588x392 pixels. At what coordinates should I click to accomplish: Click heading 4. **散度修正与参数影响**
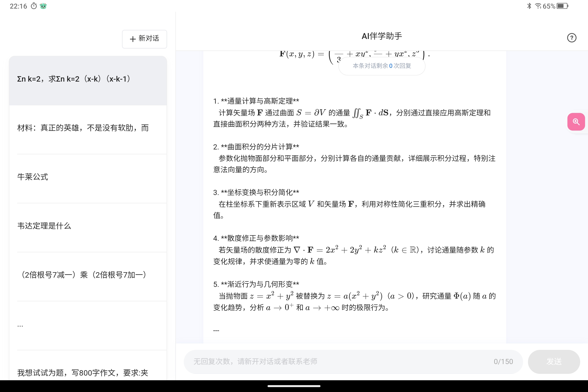pyautogui.click(x=256, y=238)
